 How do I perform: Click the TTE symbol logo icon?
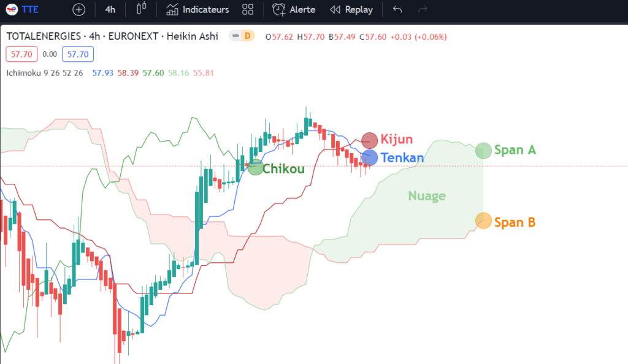12,9
